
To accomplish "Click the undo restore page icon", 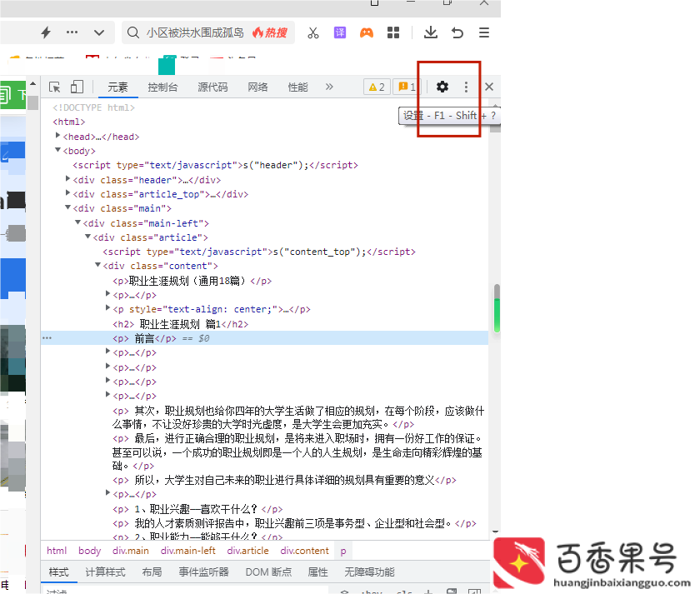I will point(457,32).
